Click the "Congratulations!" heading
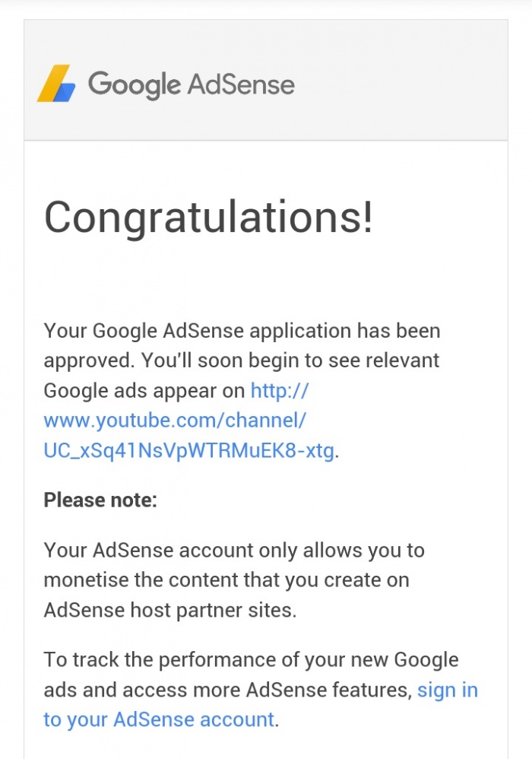 click(x=208, y=218)
